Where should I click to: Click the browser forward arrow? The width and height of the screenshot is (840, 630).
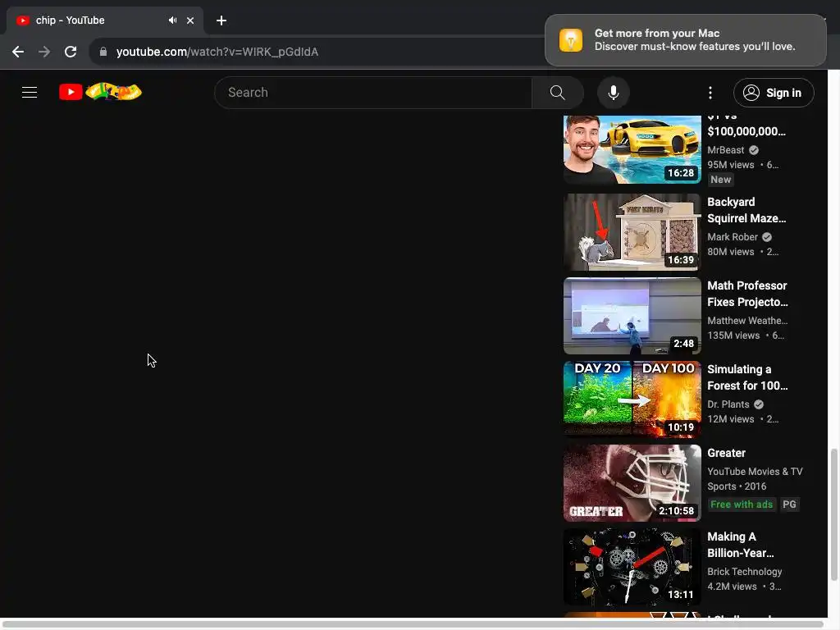coord(44,52)
